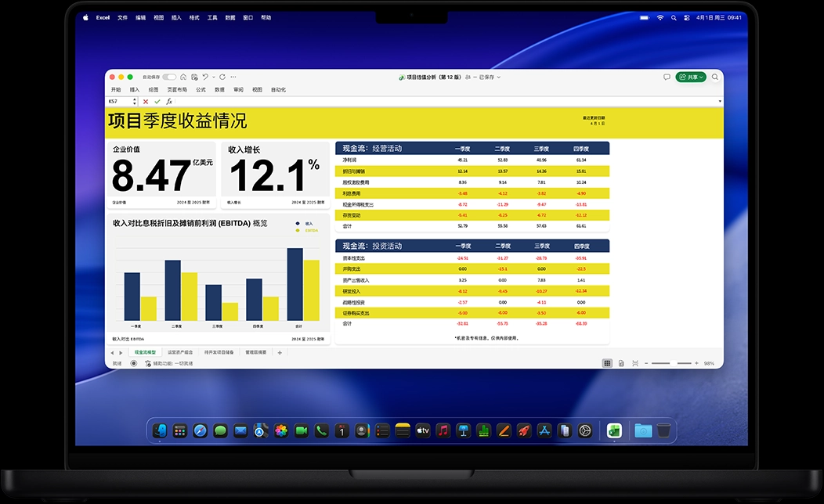Cancel cell entry with red X
The width and height of the screenshot is (824, 504).
[146, 100]
